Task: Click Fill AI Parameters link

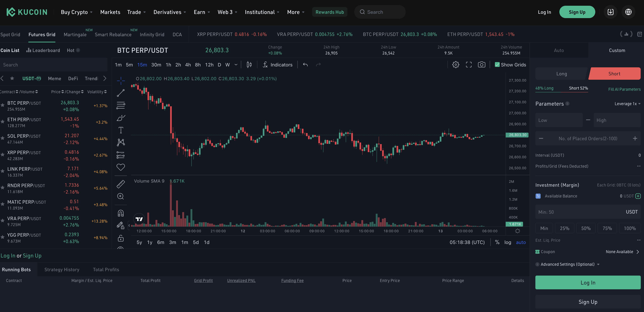Action: coord(624,89)
